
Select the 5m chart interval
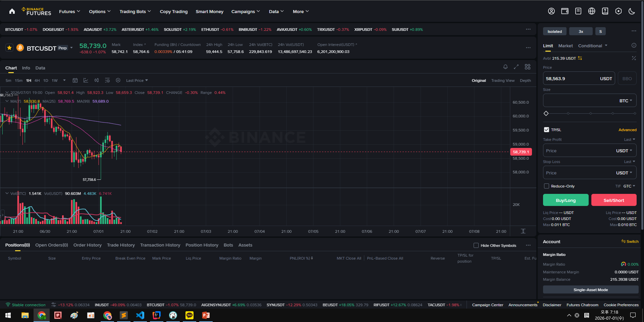pyautogui.click(x=8, y=81)
